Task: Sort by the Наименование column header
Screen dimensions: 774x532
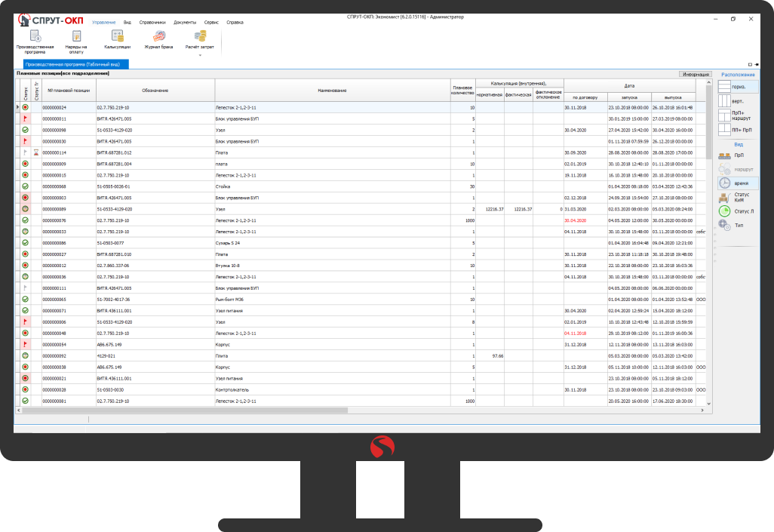Action: point(332,91)
